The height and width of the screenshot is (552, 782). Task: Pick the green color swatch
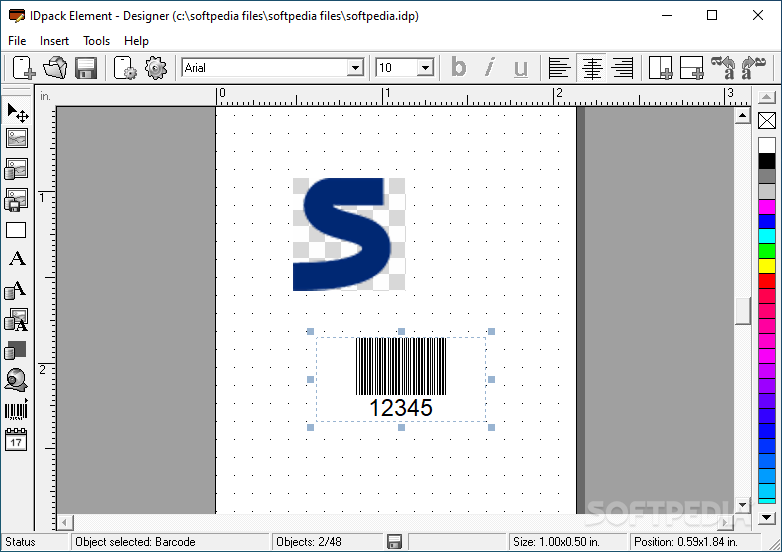[767, 251]
